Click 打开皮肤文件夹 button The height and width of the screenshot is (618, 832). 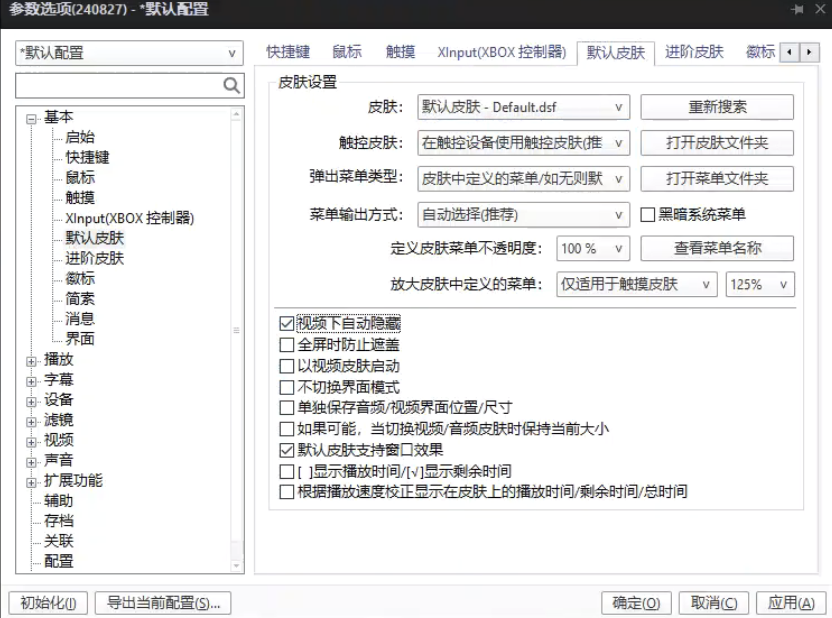click(717, 143)
